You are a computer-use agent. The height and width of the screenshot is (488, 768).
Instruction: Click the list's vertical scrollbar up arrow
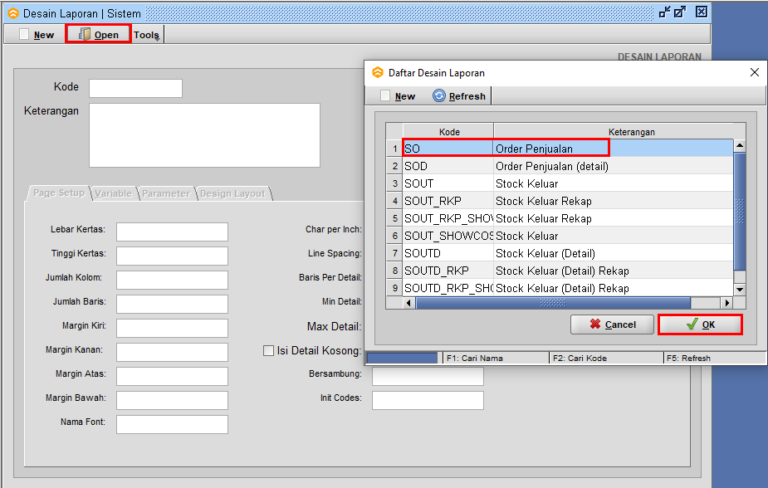(740, 146)
